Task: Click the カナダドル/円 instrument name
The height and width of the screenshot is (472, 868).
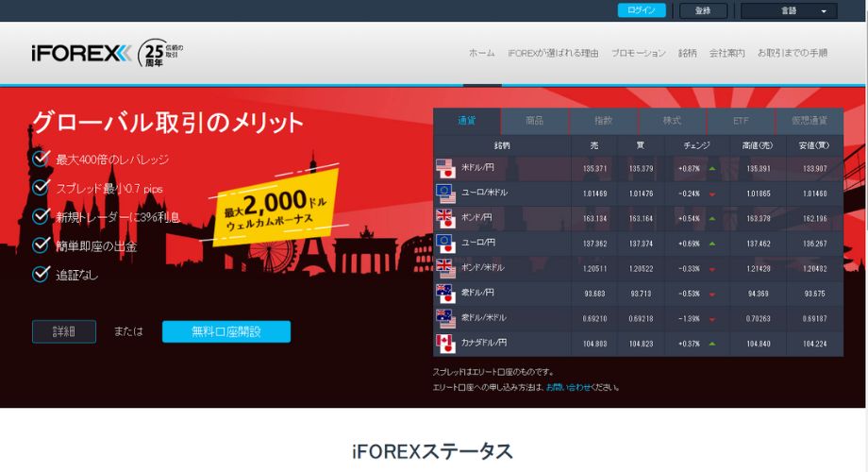Action: tap(484, 343)
